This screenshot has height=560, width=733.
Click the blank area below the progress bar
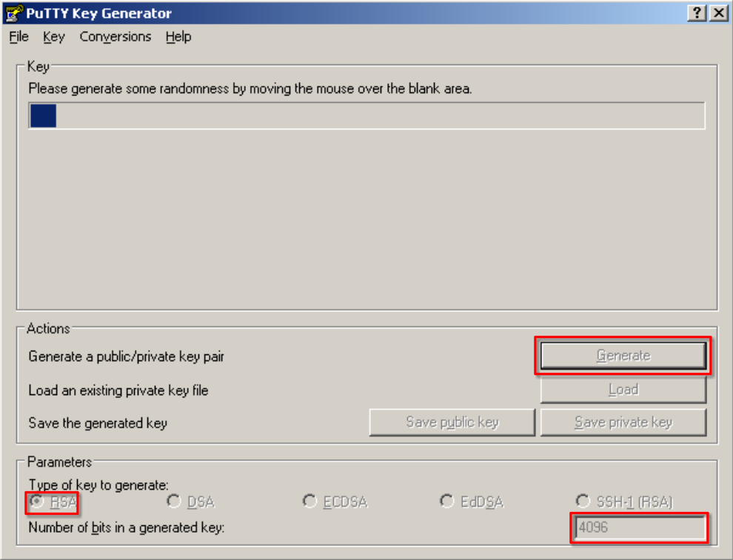366,217
